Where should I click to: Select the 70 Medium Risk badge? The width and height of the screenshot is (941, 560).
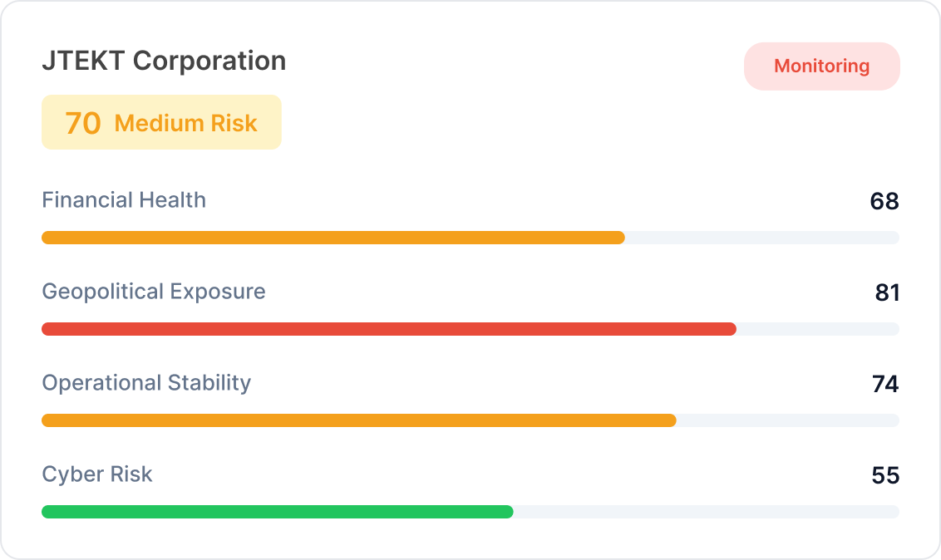pos(161,121)
